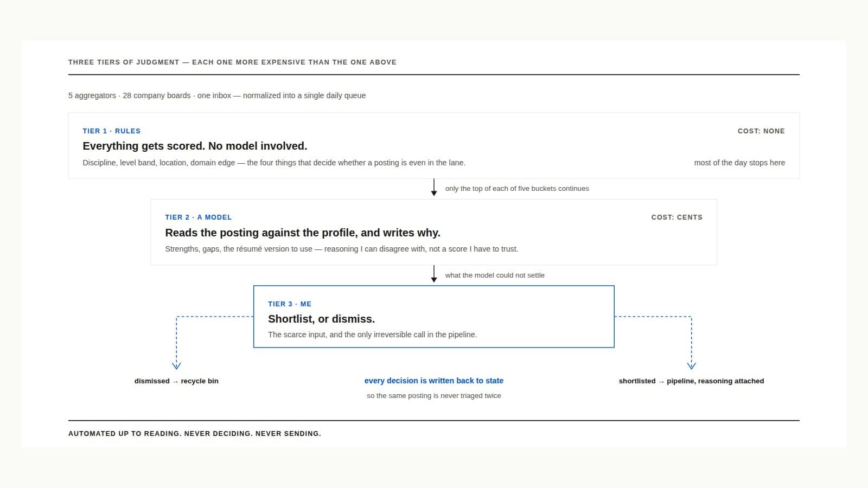Click 'shortlisted → pipeline, reasoning attached' label
This screenshot has height=488, width=868.
(x=691, y=381)
